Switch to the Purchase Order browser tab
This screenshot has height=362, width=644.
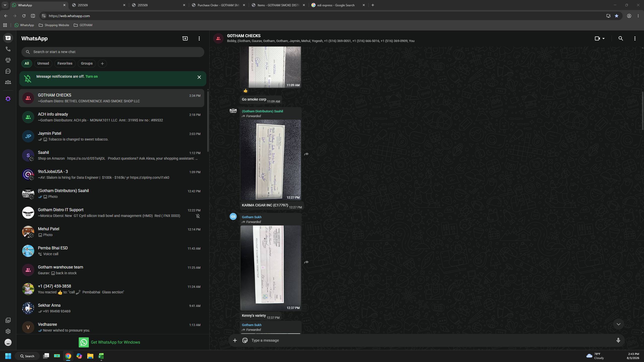pos(219,5)
